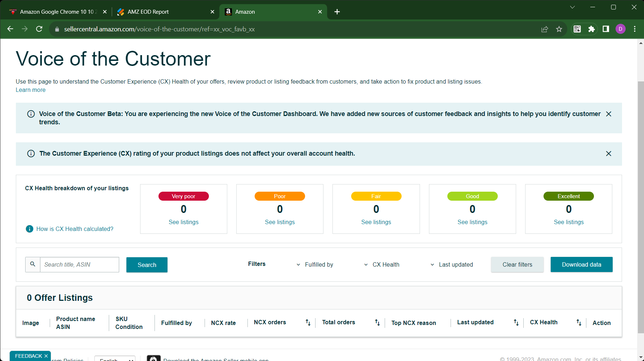This screenshot has height=361, width=644.
Task: Expand the Last updated filter
Action: pyautogui.click(x=452, y=264)
